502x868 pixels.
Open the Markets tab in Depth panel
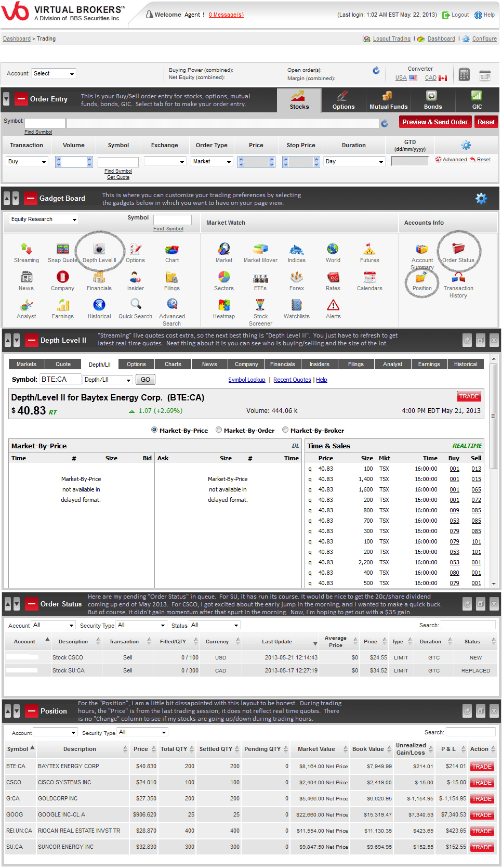click(26, 364)
